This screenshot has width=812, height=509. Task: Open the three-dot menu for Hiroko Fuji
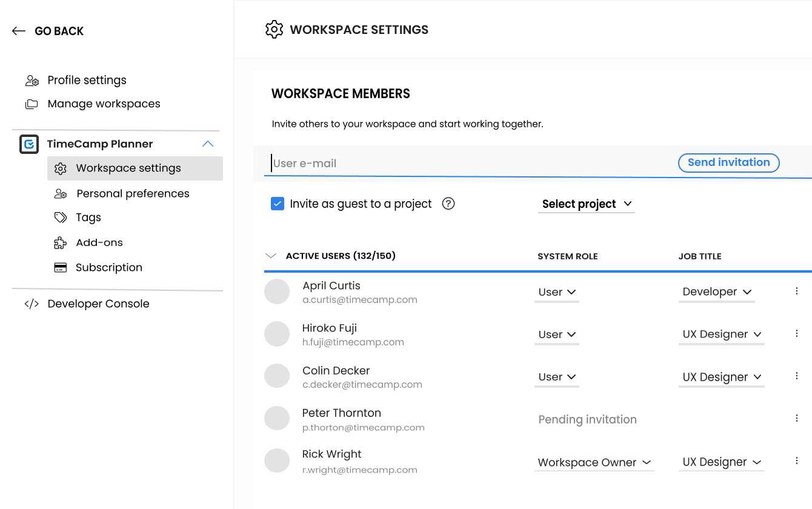[797, 333]
